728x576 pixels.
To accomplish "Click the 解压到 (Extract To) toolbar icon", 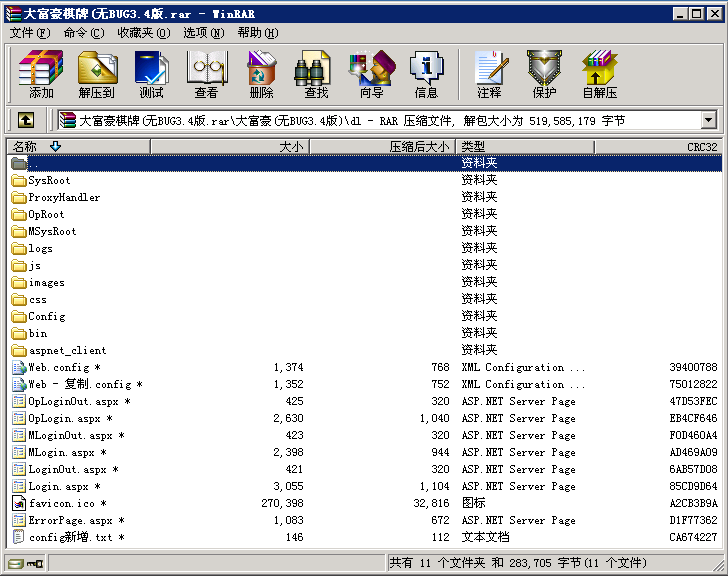I will 97,74.
